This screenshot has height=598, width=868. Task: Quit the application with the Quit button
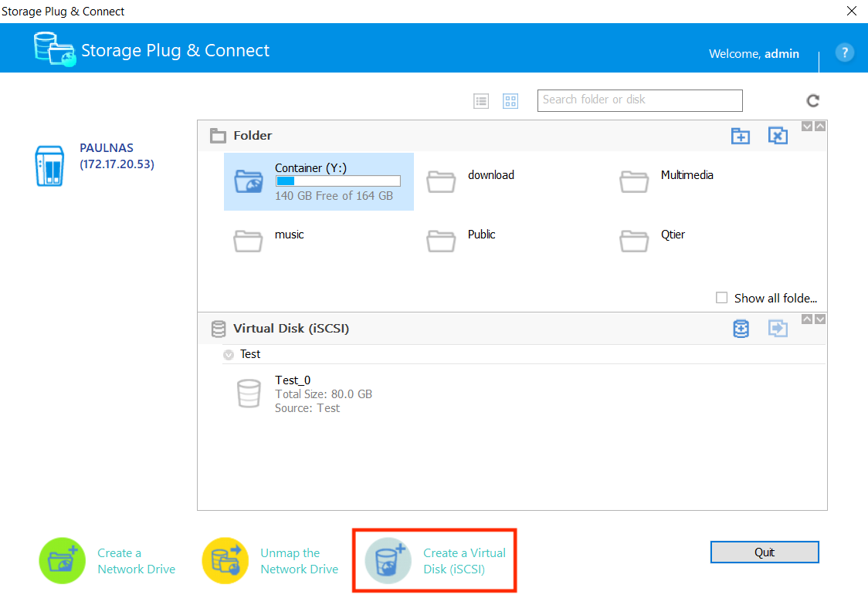[x=765, y=552]
